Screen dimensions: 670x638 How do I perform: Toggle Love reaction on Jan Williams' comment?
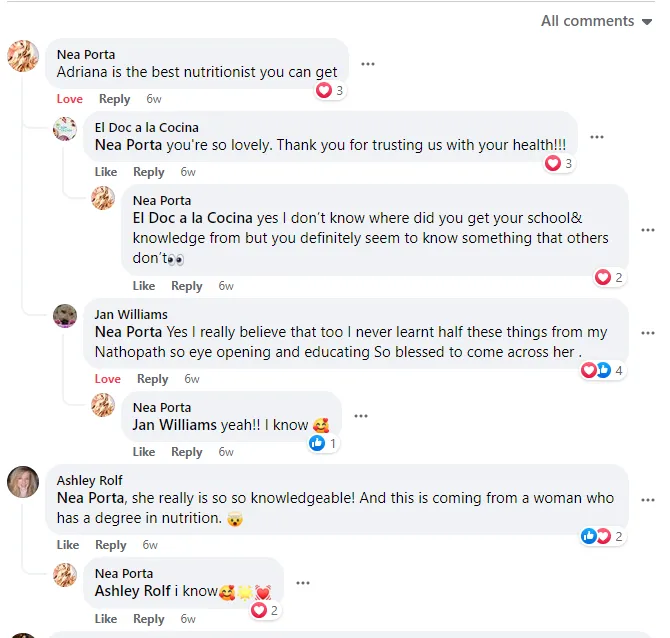click(108, 379)
